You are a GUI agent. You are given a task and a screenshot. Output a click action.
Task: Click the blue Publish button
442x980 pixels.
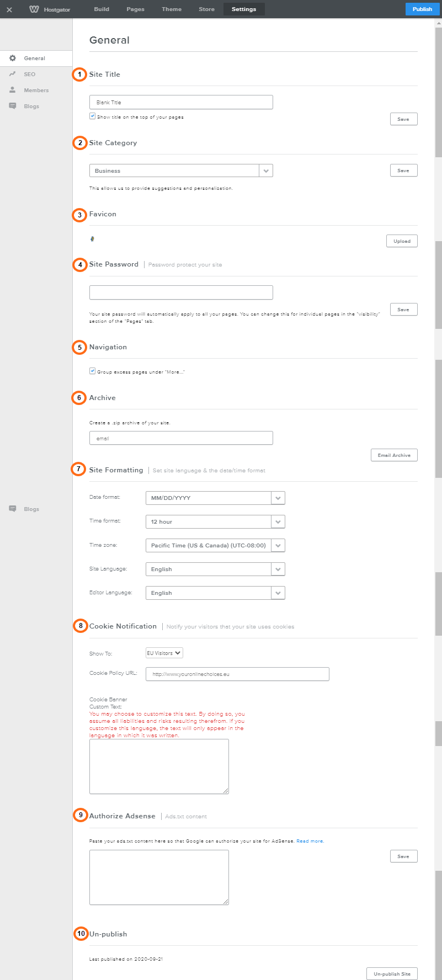pos(422,9)
